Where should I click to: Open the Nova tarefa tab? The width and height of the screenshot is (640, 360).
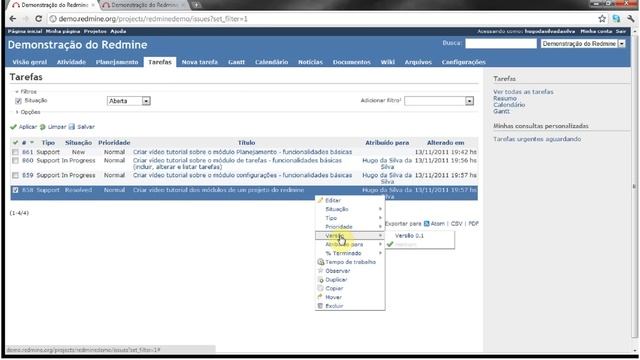pos(200,62)
